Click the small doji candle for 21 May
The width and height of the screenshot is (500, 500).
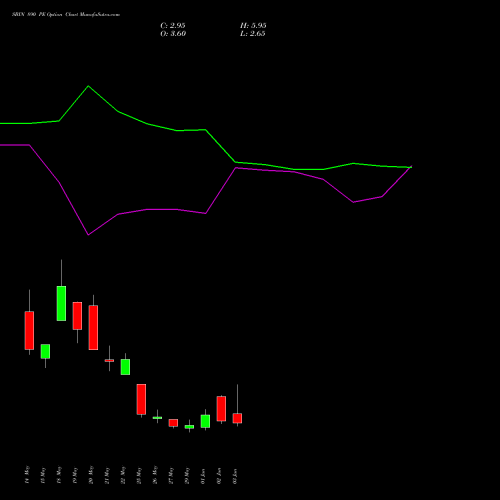109,360
